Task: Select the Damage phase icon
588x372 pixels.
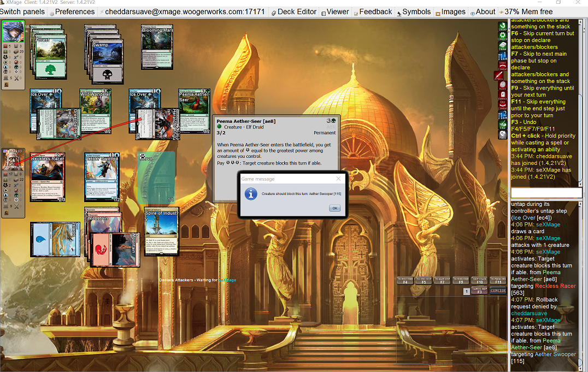Action: click(x=503, y=95)
